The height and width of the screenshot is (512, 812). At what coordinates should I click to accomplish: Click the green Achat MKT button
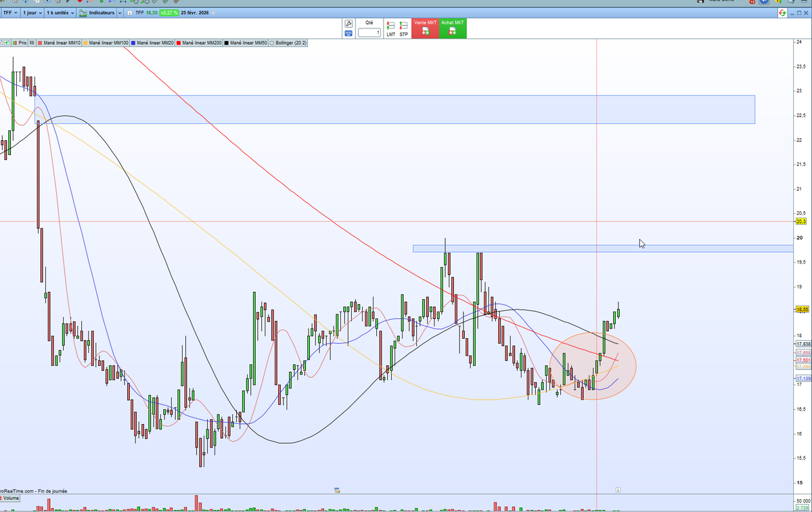click(x=453, y=28)
